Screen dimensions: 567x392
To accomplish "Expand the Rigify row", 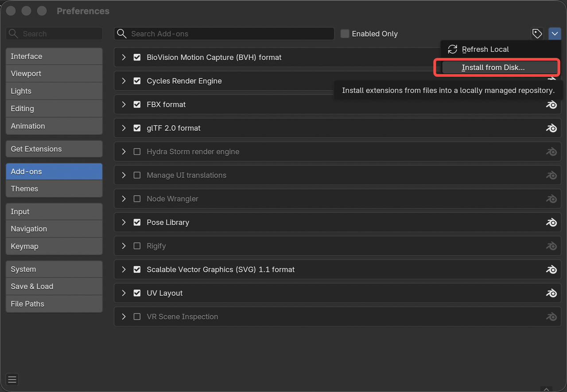I will tap(124, 246).
